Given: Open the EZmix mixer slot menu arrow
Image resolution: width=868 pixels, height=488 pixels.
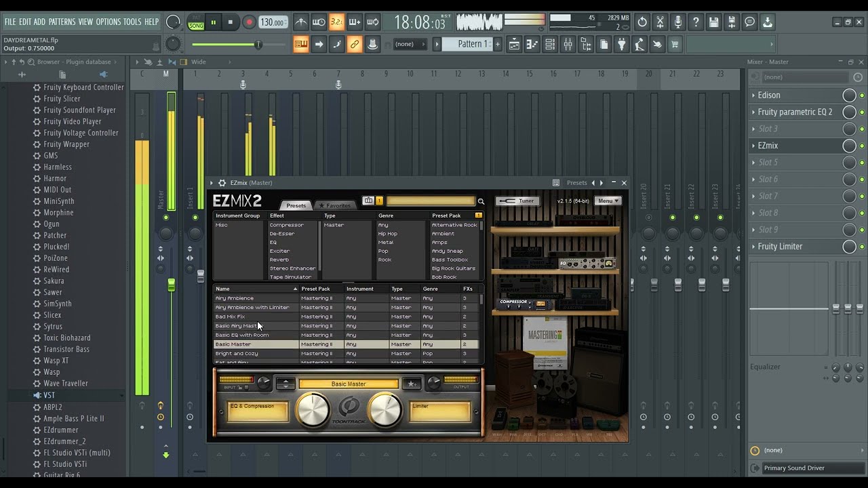Looking at the screenshot, I should 753,146.
